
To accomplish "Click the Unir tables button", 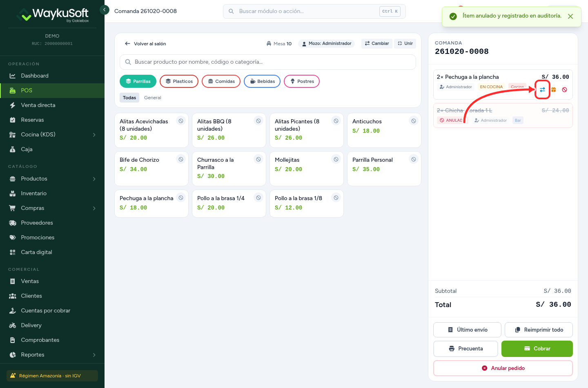I will tap(405, 43).
